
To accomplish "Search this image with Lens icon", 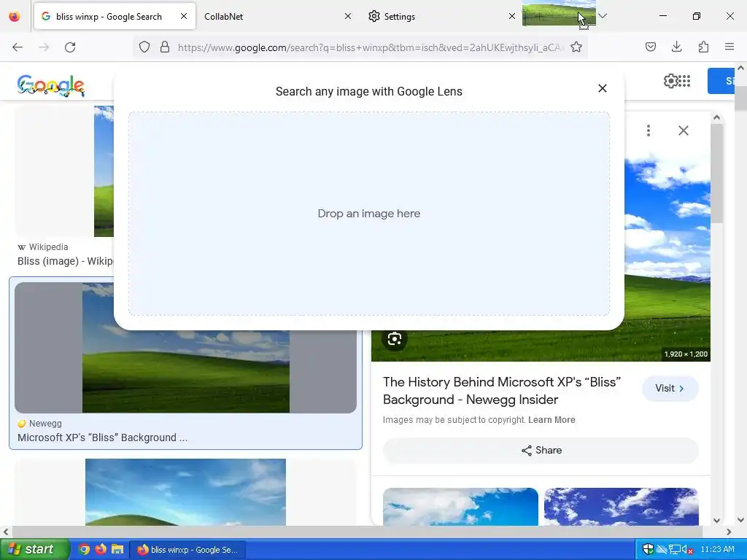I will [x=395, y=339].
